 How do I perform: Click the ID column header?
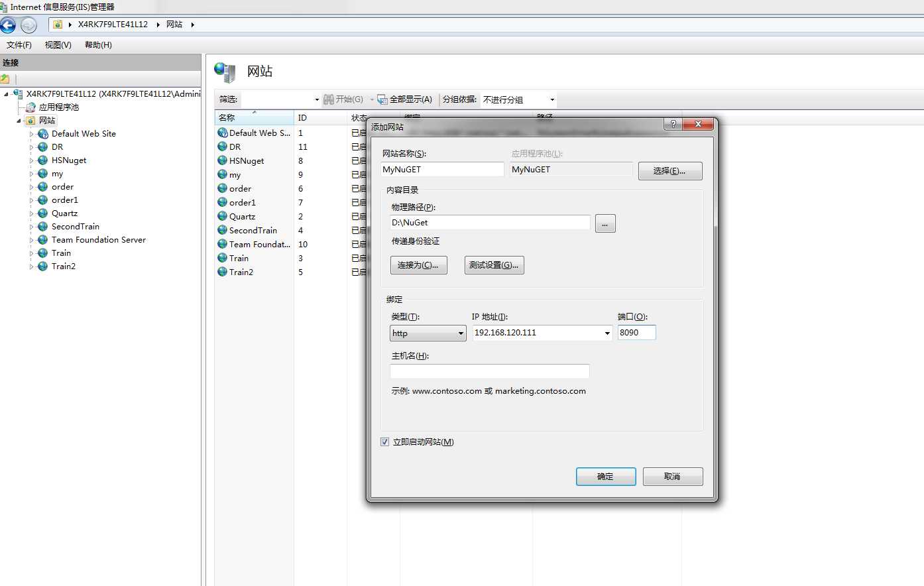click(x=321, y=118)
